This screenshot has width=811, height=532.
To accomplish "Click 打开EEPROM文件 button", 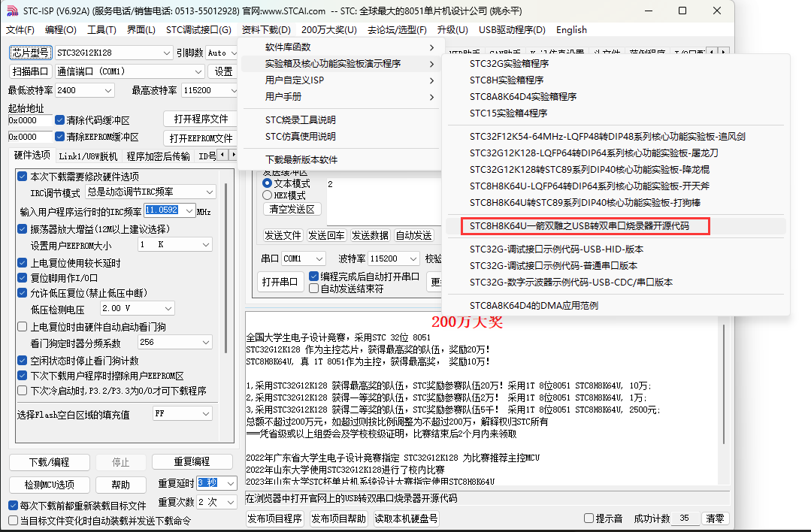I will pyautogui.click(x=201, y=138).
